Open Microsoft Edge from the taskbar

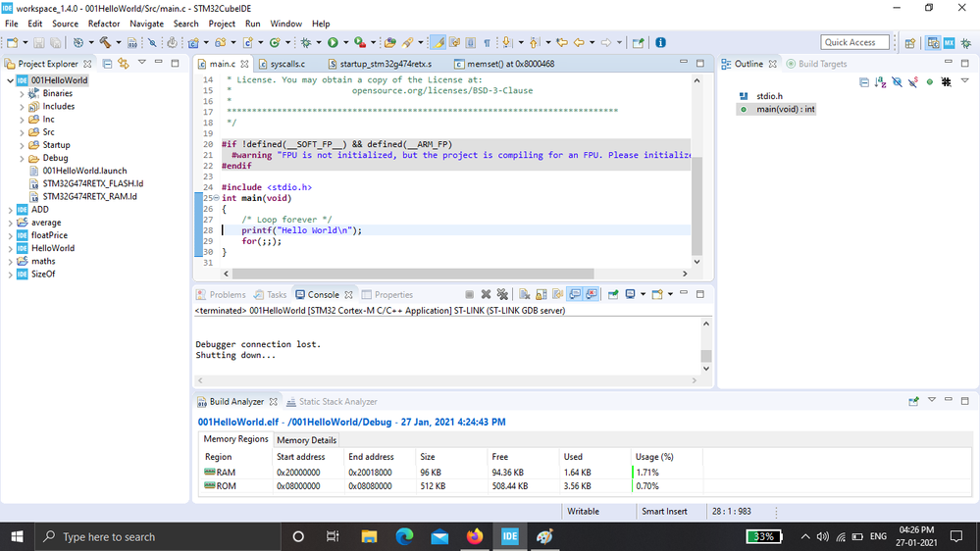coord(404,536)
